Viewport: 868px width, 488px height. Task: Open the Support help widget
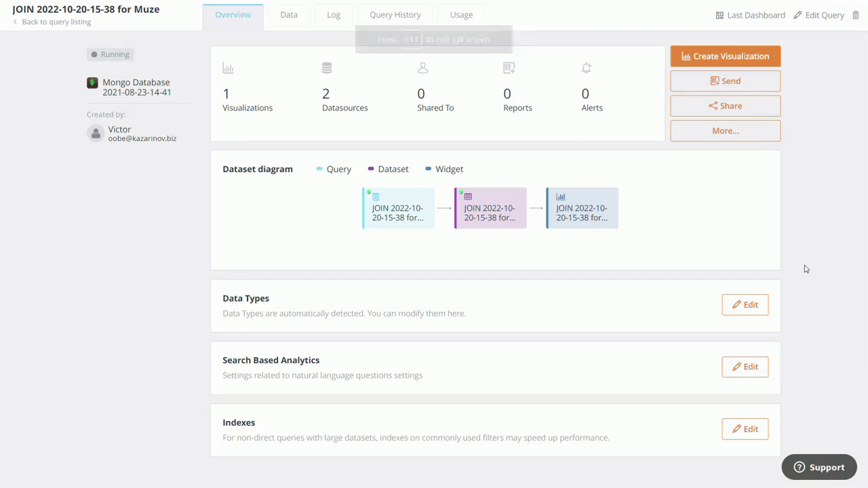click(x=818, y=467)
